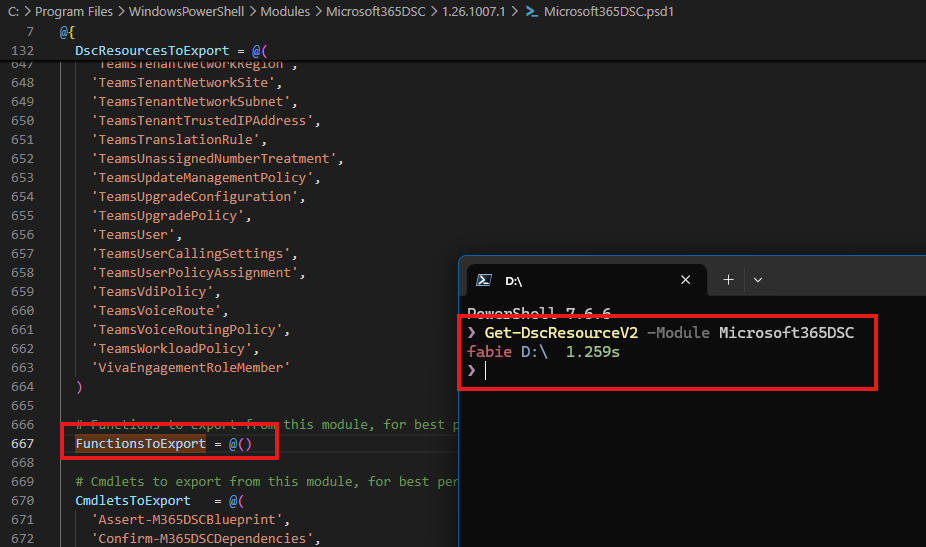
Task: Click the '1.26.1007.1' version breadcrumb
Action: [x=474, y=11]
